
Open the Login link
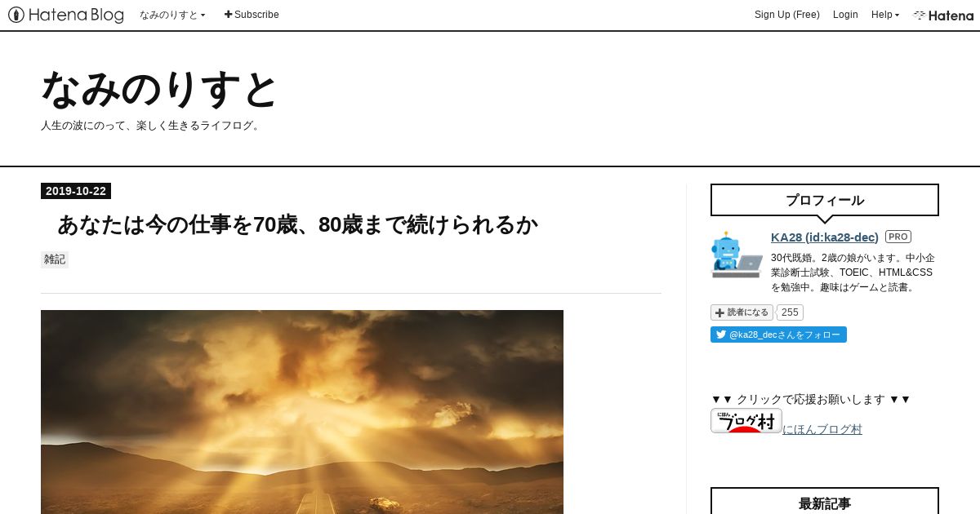845,15
